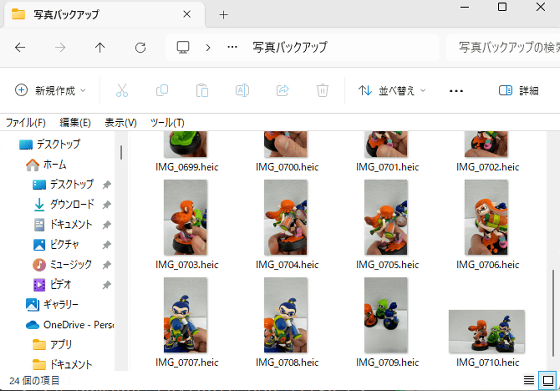
Task: Switch to large thumbnails view in status bar
Action: coord(548,380)
